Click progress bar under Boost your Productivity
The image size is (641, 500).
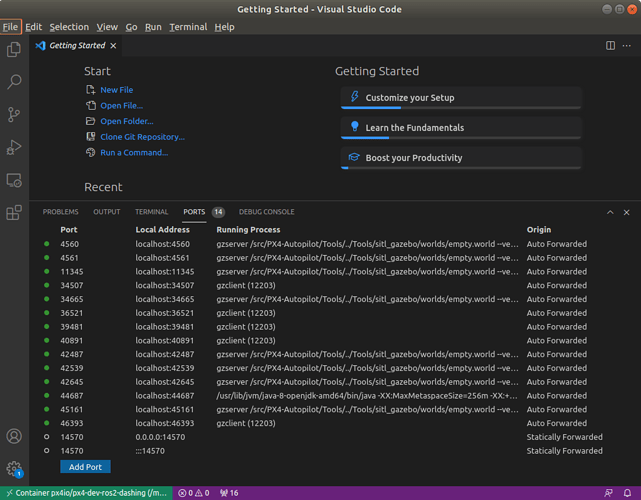[x=461, y=168]
